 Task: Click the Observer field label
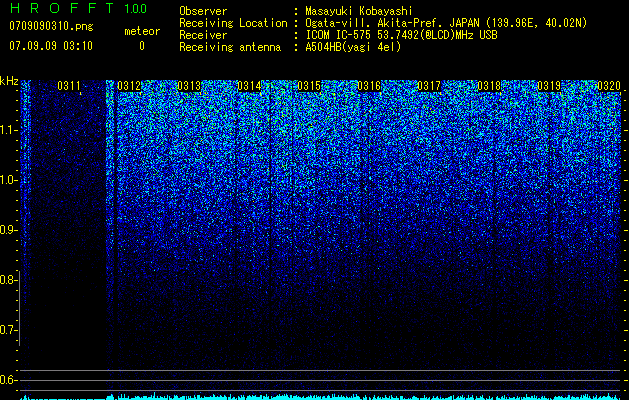point(203,11)
